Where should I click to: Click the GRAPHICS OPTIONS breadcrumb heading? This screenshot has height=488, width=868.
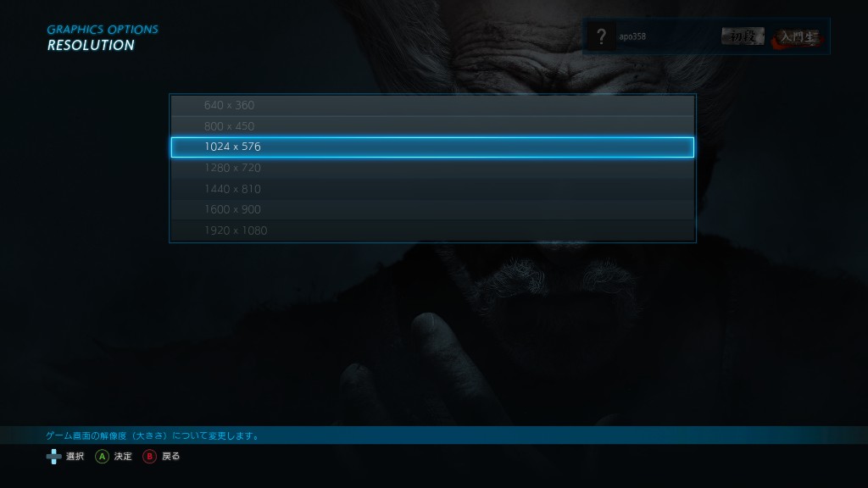(103, 30)
